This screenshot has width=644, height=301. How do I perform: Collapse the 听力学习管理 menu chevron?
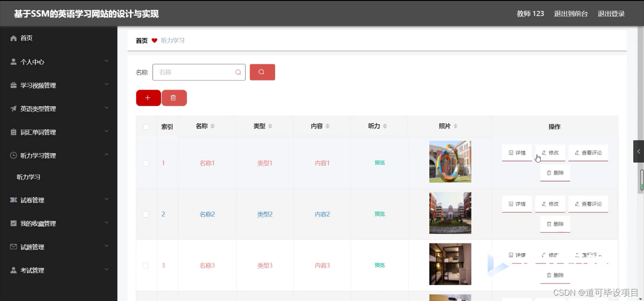[106, 155]
